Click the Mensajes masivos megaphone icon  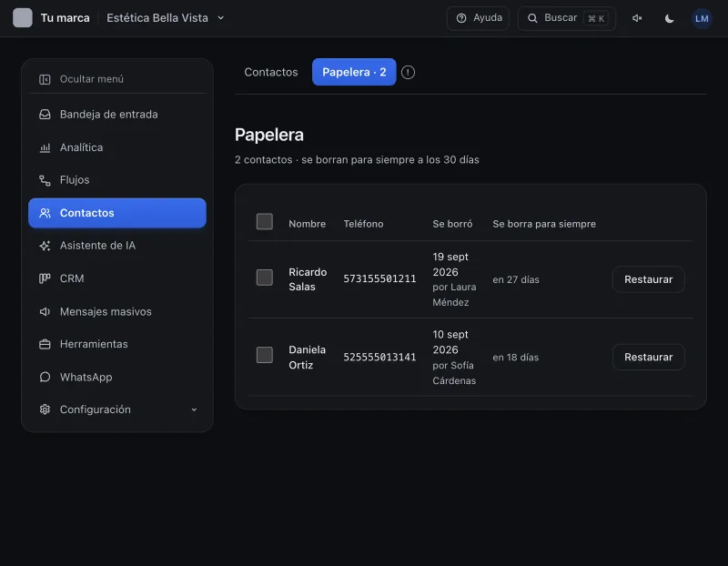(x=45, y=311)
